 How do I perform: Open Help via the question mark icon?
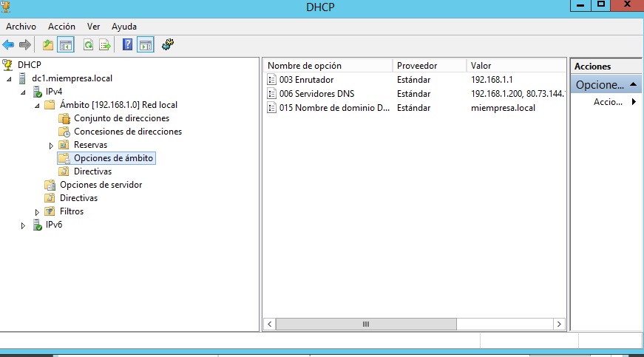[128, 45]
